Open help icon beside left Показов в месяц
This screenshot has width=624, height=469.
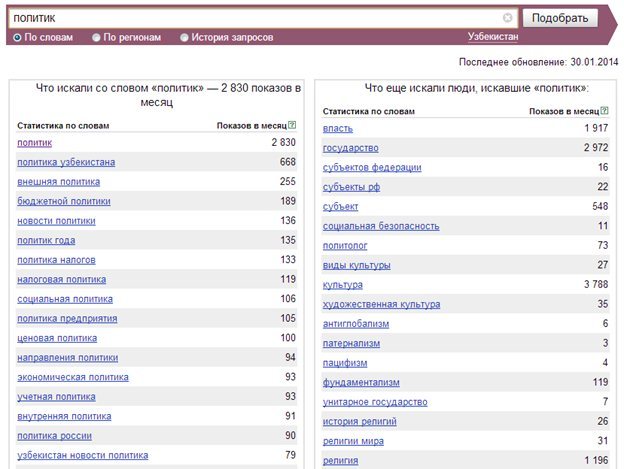[x=292, y=125]
